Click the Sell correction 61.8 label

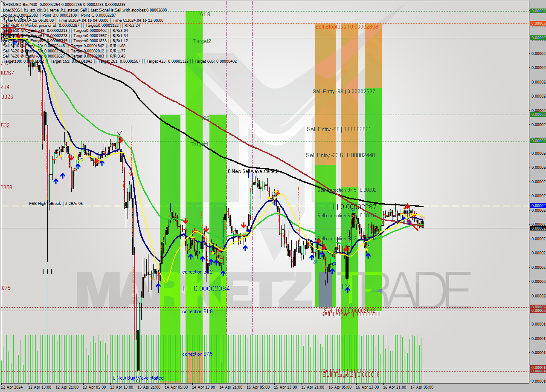[346, 216]
